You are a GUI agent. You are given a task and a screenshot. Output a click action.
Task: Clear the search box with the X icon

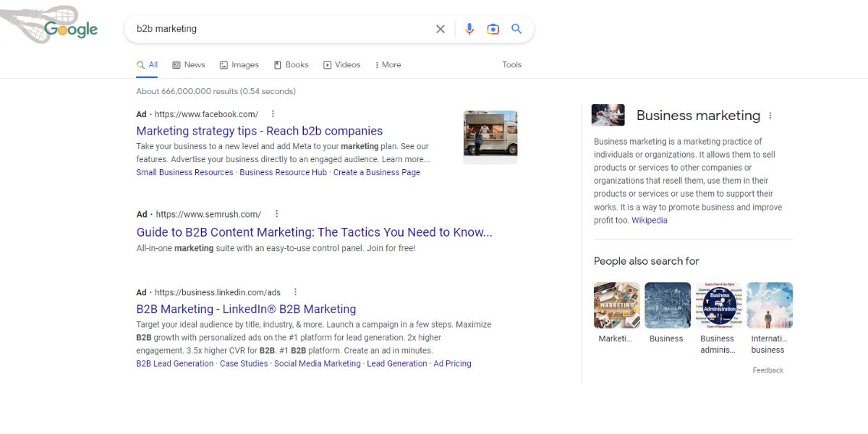pos(441,29)
